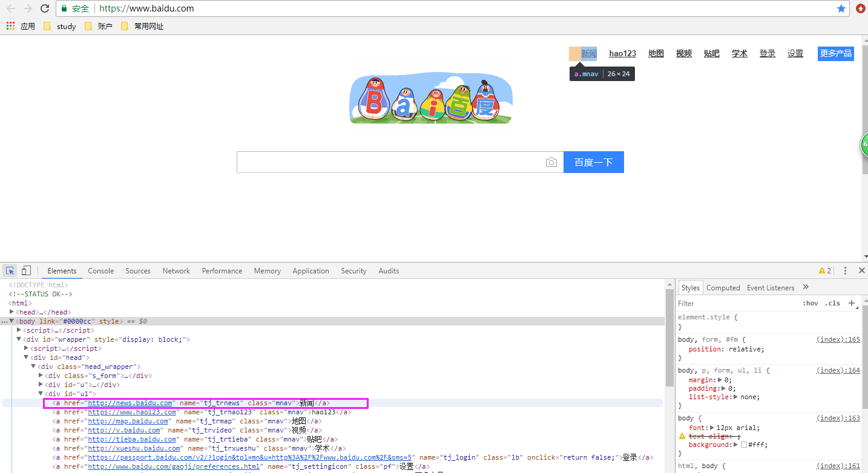Viewport: 868px width, 473px height.
Task: Toggle the device toolbar icon
Action: coord(26,270)
